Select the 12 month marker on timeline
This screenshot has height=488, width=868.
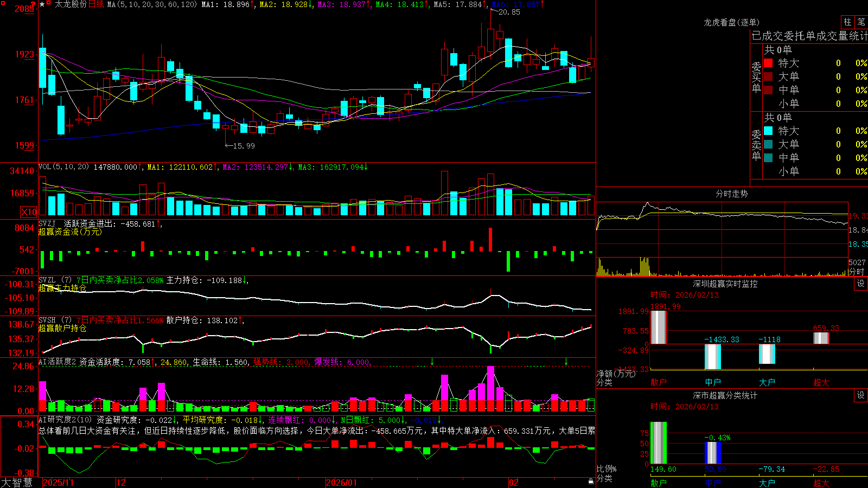pyautogui.click(x=122, y=483)
